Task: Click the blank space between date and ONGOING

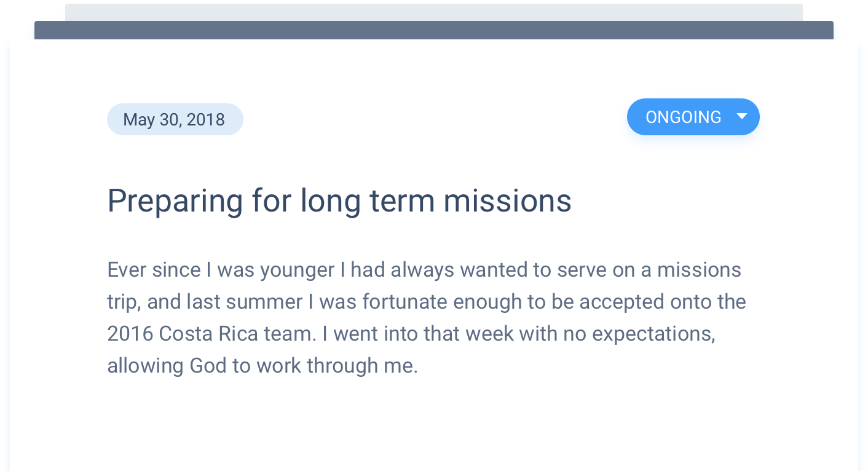Action: [x=433, y=118]
